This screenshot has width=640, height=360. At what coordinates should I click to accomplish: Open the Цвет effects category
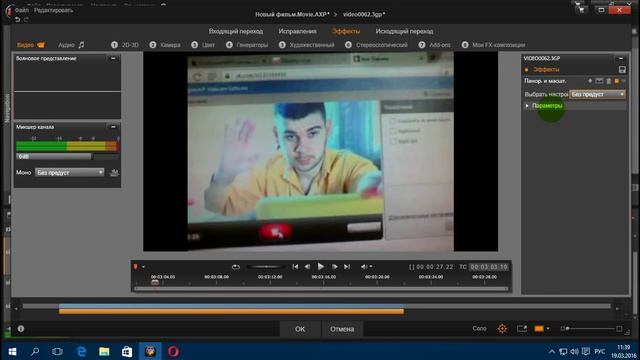coord(203,45)
